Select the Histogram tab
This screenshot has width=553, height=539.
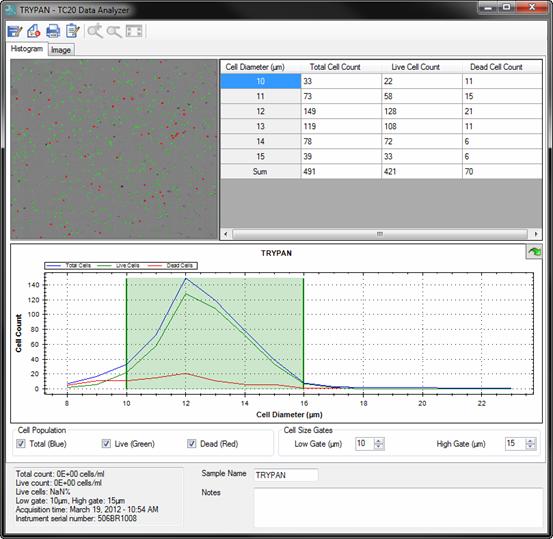[27, 49]
